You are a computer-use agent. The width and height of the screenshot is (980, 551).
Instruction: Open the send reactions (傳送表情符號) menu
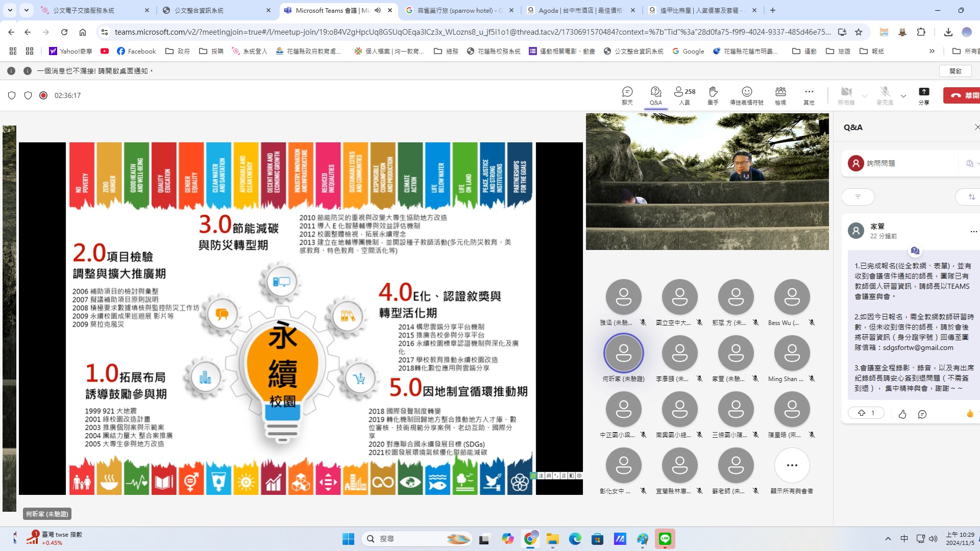click(x=746, y=95)
